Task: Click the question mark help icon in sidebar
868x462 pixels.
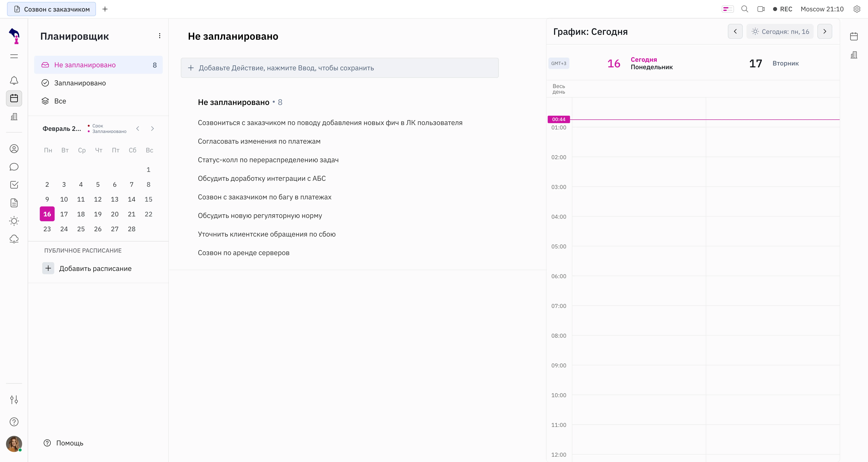Action: point(14,422)
